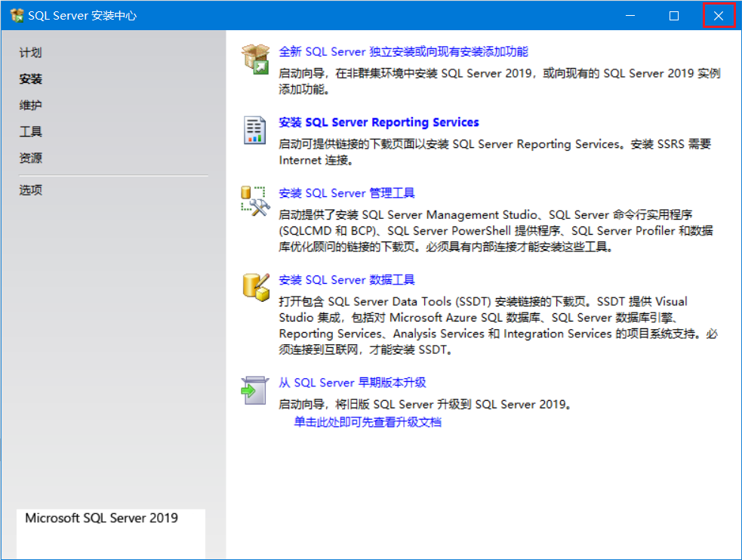The height and width of the screenshot is (560, 742).
Task: Click the upgrade green arrow icon
Action: coord(254,391)
